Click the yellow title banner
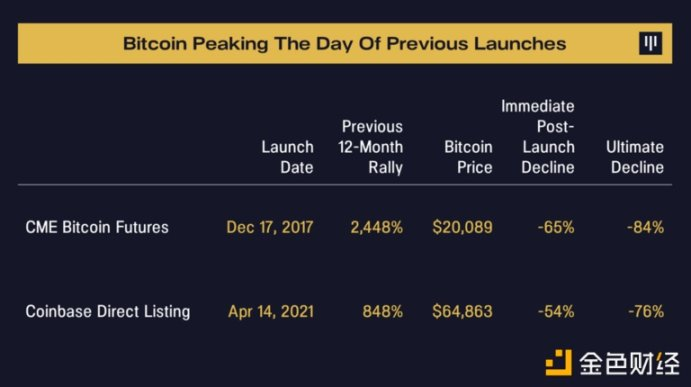The width and height of the screenshot is (691, 387). click(345, 43)
